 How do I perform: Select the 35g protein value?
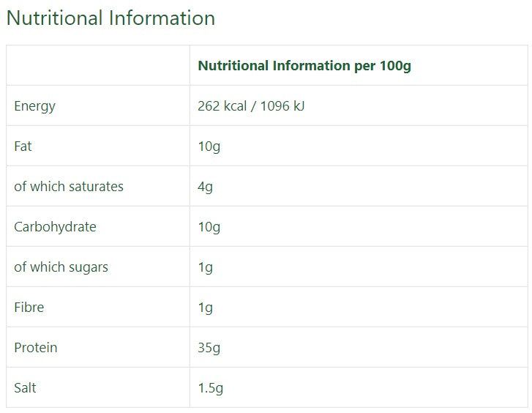click(x=209, y=349)
